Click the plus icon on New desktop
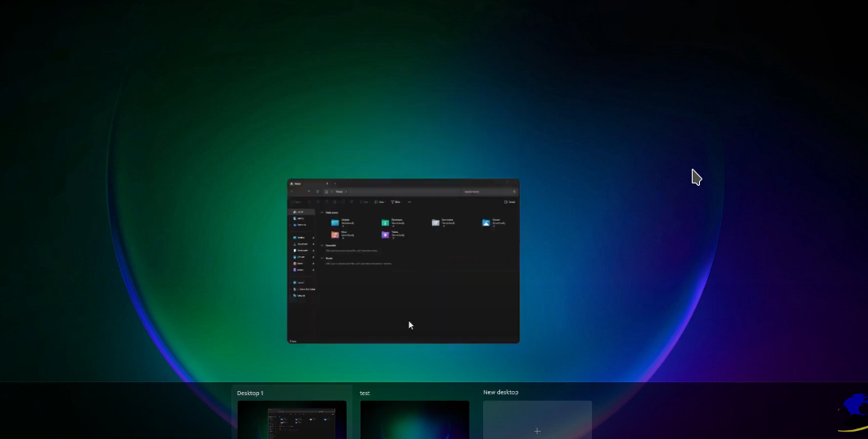868x439 pixels. pos(537,430)
